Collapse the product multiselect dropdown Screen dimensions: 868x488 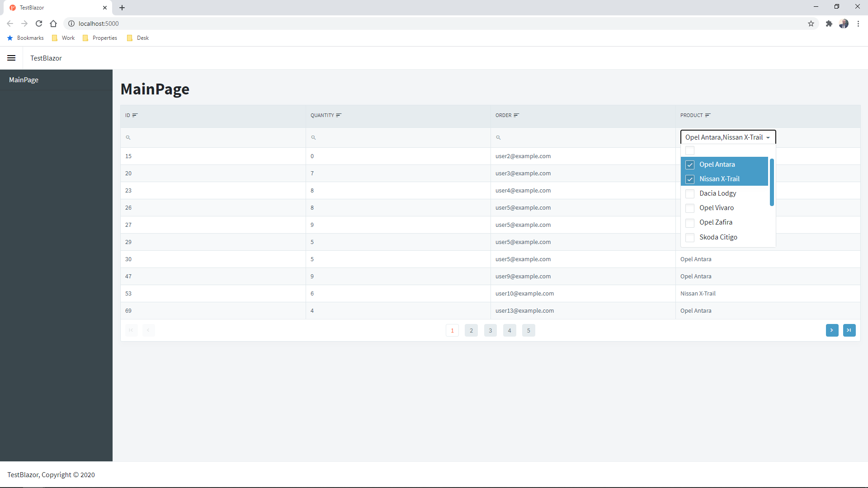click(769, 137)
